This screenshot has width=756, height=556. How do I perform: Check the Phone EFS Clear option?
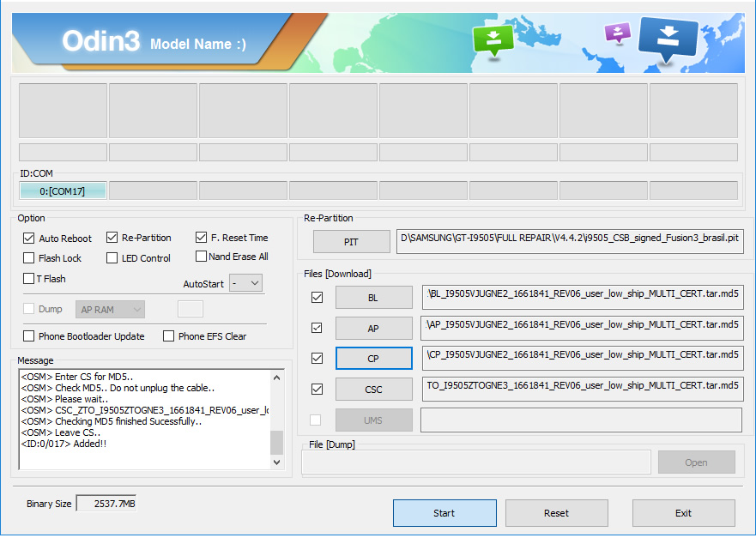tap(168, 336)
